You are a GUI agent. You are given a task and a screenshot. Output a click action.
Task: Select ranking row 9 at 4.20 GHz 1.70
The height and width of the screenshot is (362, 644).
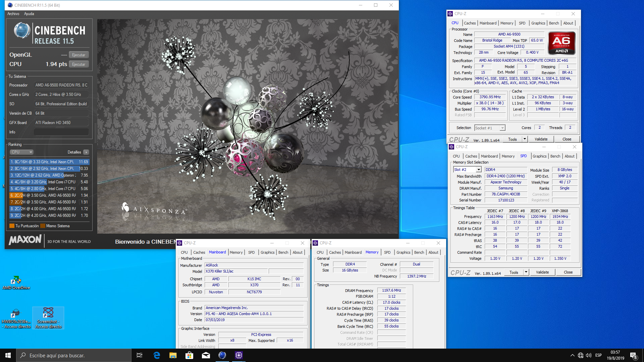(x=49, y=216)
